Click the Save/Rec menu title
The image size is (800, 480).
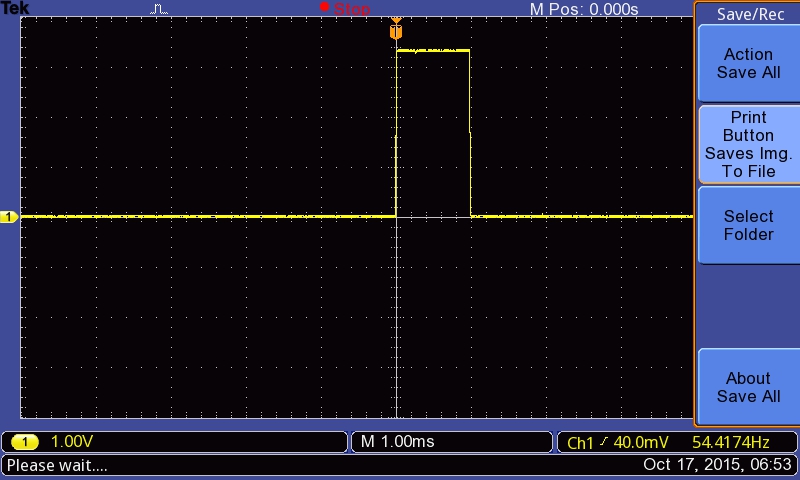pos(750,14)
